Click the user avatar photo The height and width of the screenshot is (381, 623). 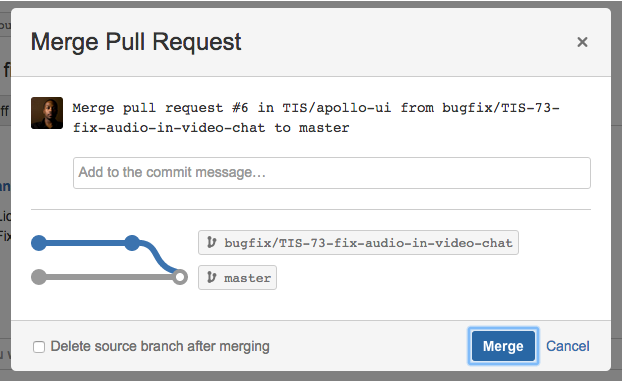coord(47,113)
